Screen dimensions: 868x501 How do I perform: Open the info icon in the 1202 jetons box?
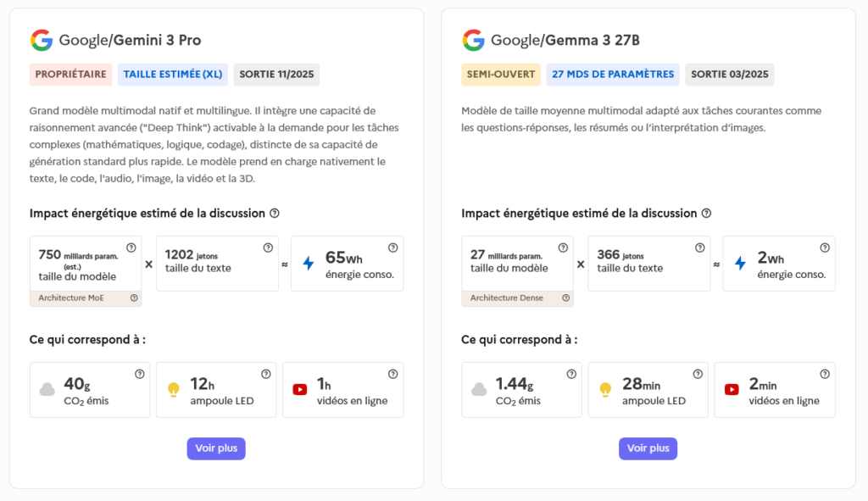(268, 248)
